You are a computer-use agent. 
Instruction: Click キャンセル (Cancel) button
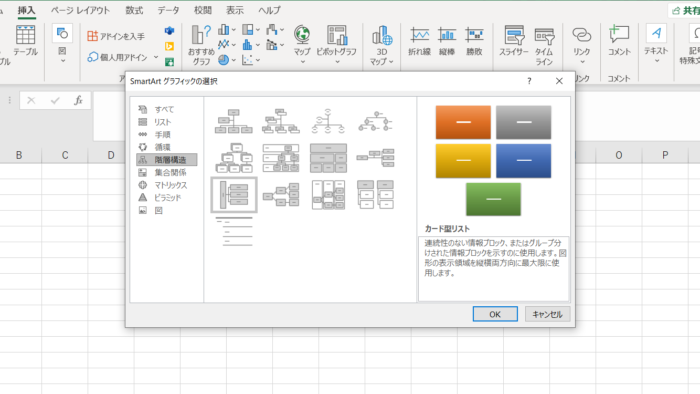click(547, 314)
